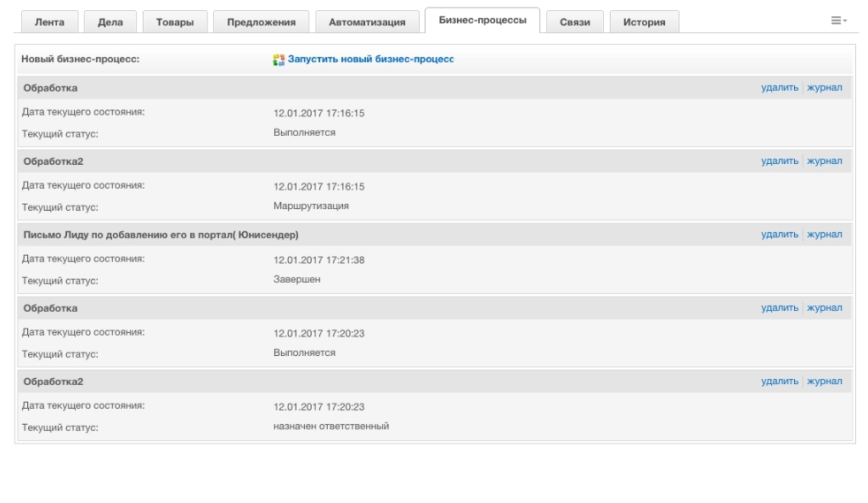This screenshot has width=868, height=503.
Task: View журнал for Обработка2 назначен ответственный
Action: coord(824,381)
